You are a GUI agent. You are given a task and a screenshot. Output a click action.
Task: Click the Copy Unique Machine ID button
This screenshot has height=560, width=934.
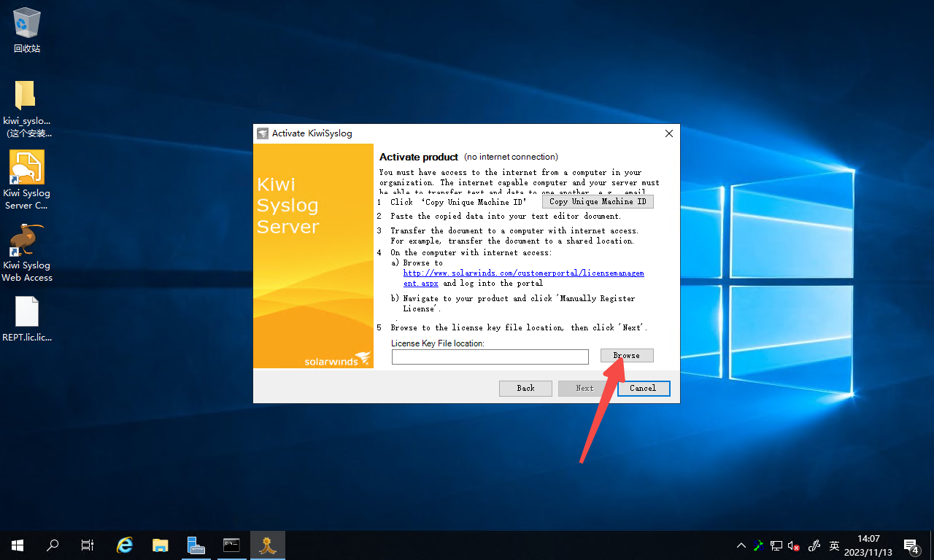(x=598, y=201)
